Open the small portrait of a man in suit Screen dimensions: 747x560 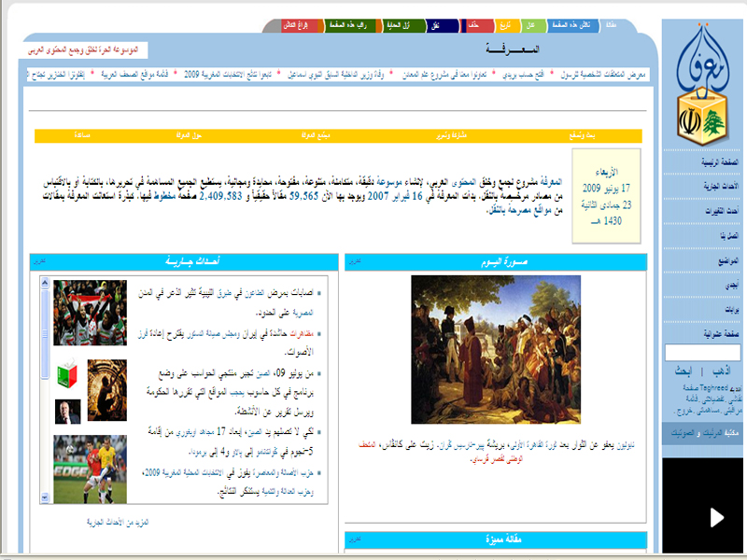coord(67,412)
